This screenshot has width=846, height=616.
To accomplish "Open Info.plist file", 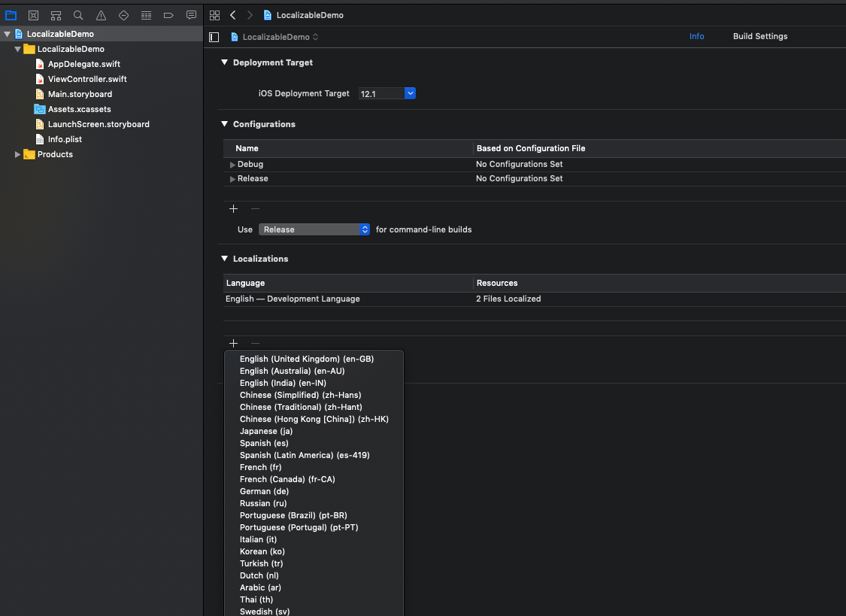I will (65, 139).
